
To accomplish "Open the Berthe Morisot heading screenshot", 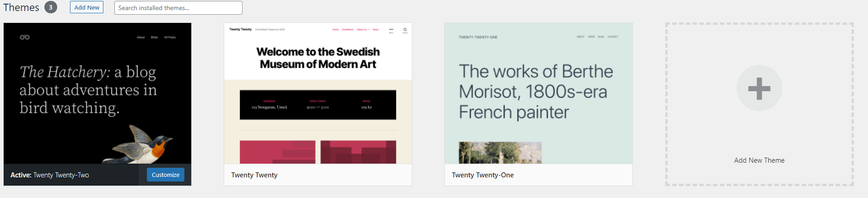I will (536, 92).
